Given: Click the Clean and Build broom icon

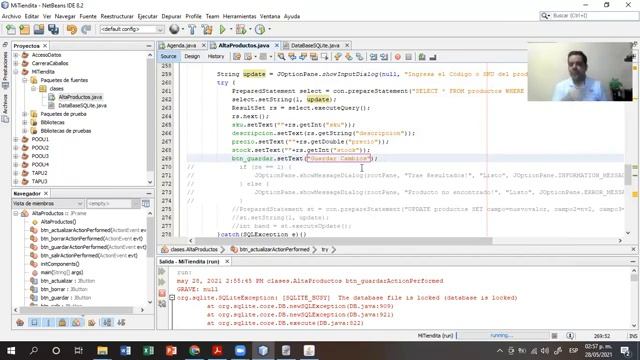Looking at the screenshot, I should pyautogui.click(x=207, y=29).
